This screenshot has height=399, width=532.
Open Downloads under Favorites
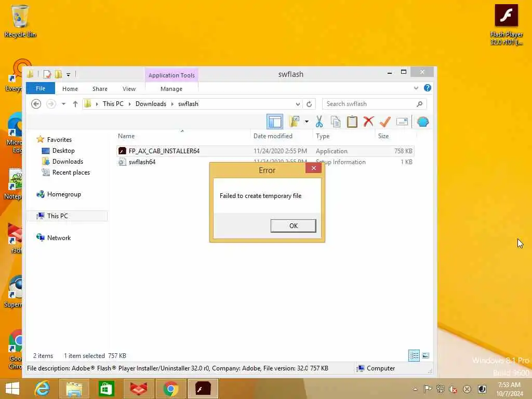(x=68, y=162)
